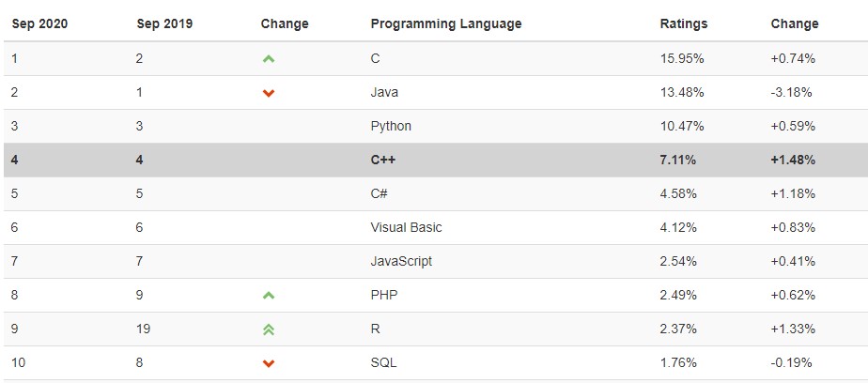The width and height of the screenshot is (868, 383).
Task: Click the C# language name
Action: pyautogui.click(x=380, y=193)
